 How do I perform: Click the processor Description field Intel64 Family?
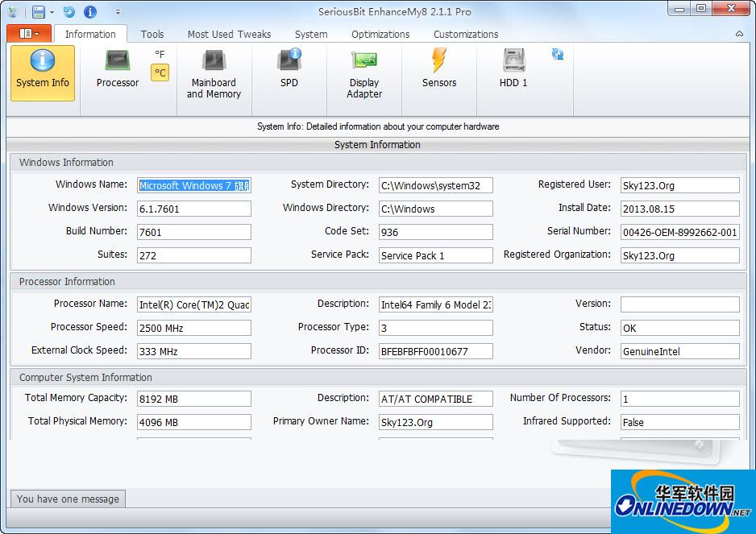436,304
